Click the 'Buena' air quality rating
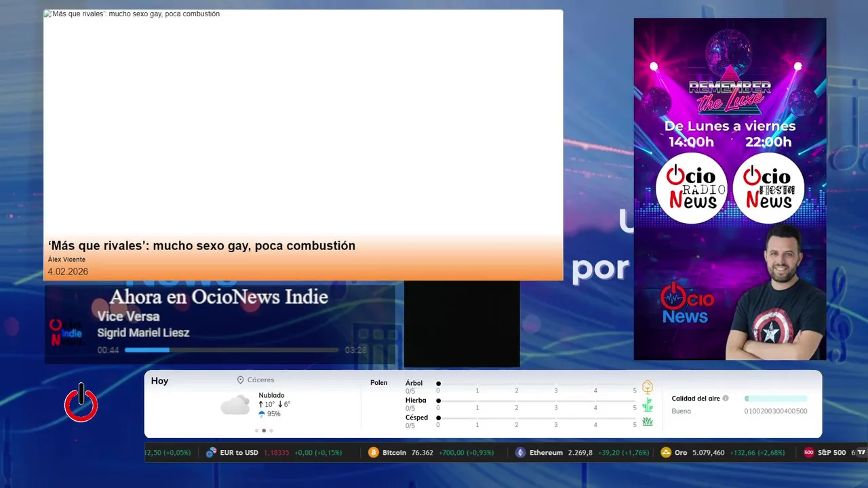This screenshot has height=488, width=868. tap(682, 411)
